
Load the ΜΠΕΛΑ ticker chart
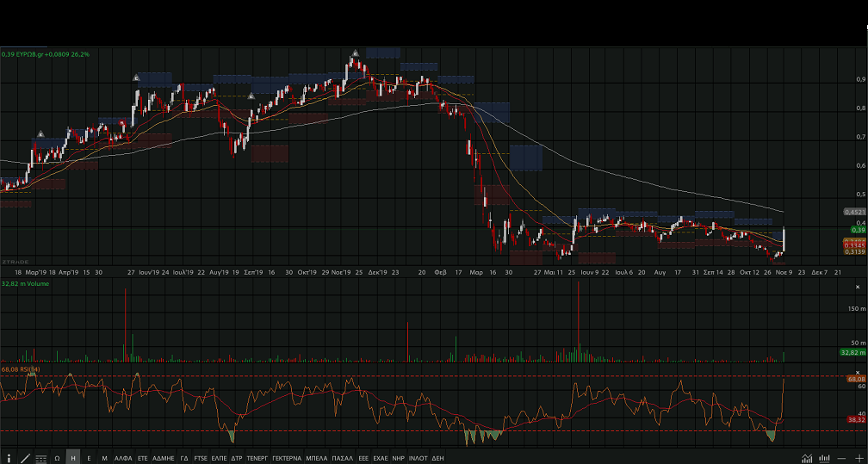point(316,458)
